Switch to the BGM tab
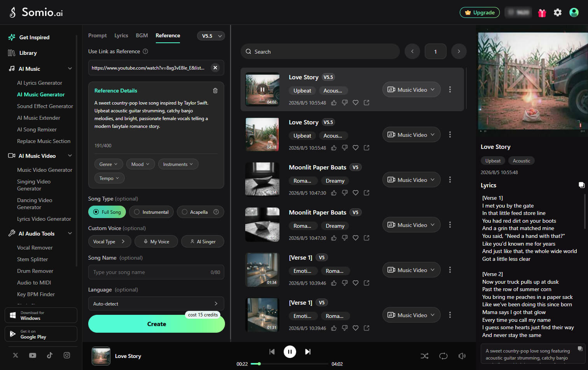The width and height of the screenshot is (588, 370). pyautogui.click(x=142, y=35)
